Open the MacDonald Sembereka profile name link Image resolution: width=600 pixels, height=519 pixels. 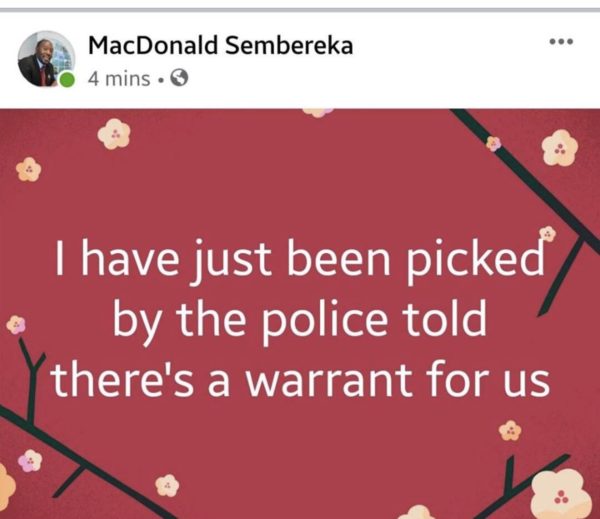pos(220,45)
